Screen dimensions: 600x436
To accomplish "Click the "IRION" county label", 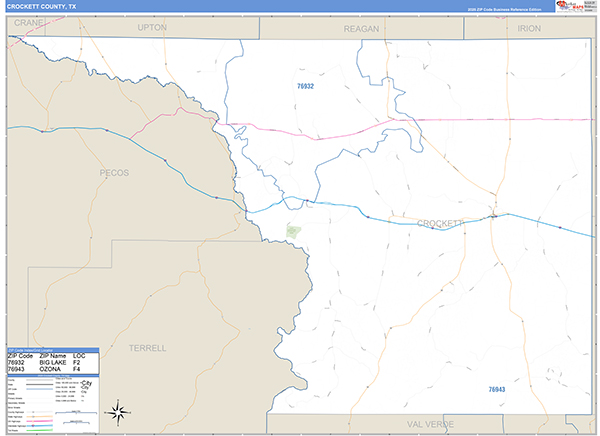I will tap(529, 28).
